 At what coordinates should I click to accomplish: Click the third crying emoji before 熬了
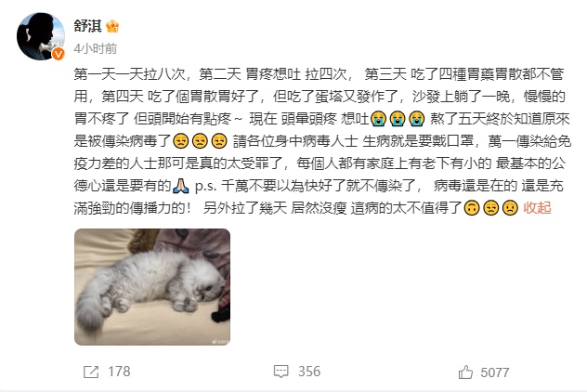(x=417, y=119)
